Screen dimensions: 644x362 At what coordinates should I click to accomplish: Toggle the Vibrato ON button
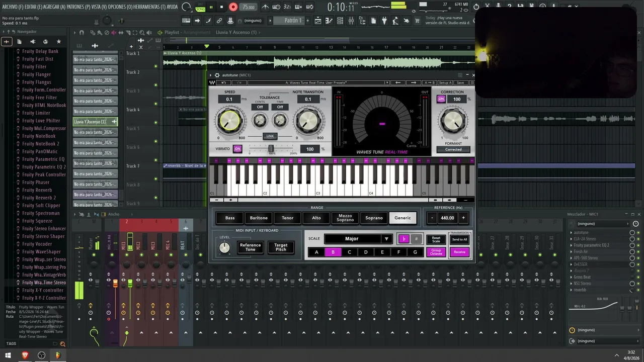(237, 149)
